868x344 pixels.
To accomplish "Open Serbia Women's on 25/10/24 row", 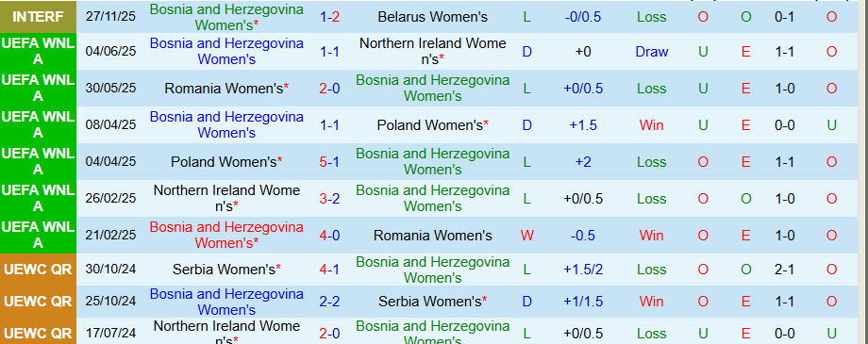I will click(432, 302).
